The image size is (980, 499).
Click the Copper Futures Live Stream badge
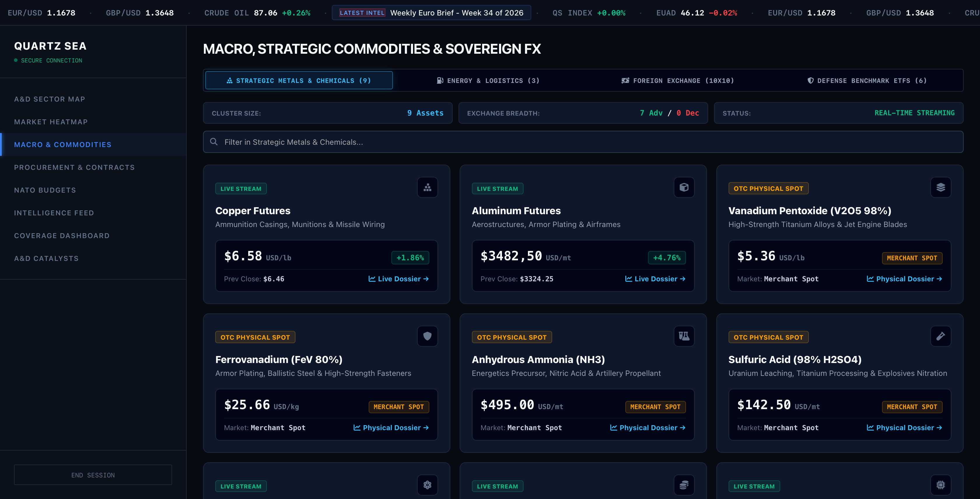click(x=241, y=189)
